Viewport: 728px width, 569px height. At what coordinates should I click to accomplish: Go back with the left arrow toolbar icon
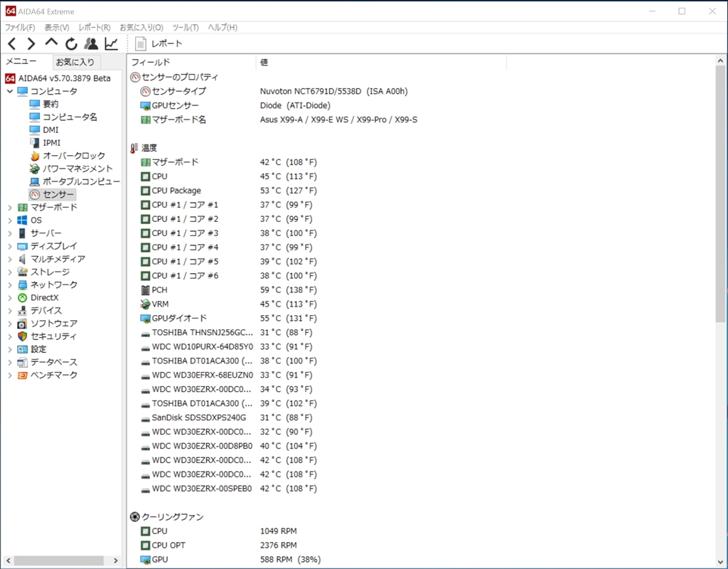tap(13, 44)
